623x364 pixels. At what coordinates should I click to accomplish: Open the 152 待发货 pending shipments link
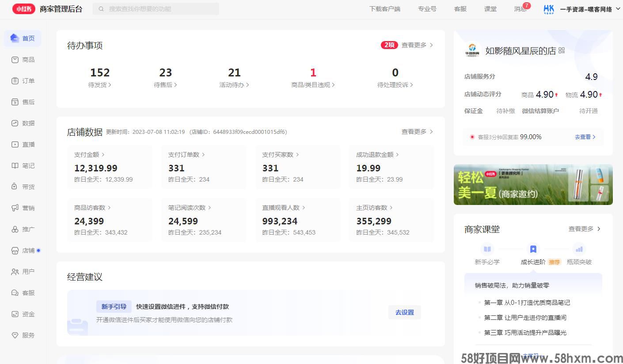100,77
